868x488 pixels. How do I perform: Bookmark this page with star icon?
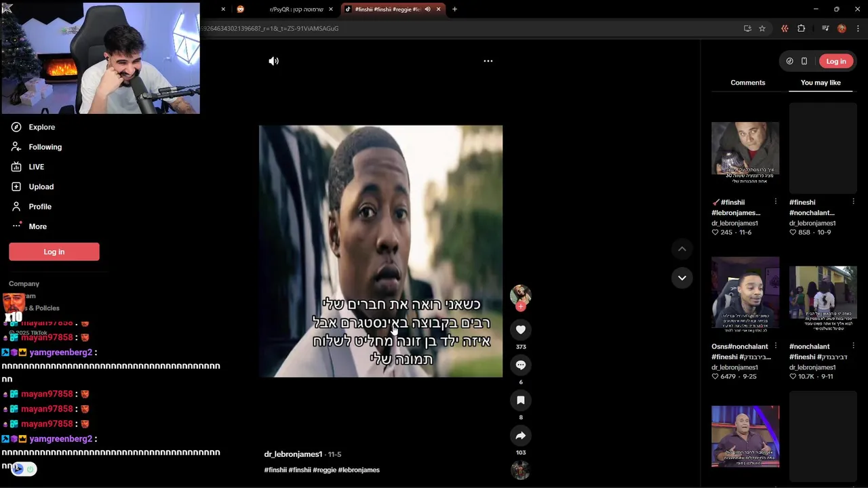(x=762, y=28)
